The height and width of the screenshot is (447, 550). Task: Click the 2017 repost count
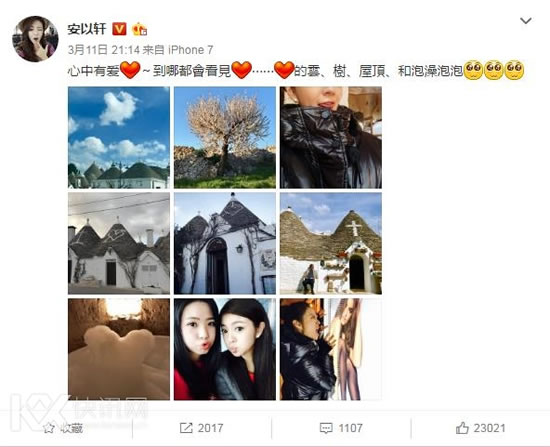pyautogui.click(x=210, y=428)
